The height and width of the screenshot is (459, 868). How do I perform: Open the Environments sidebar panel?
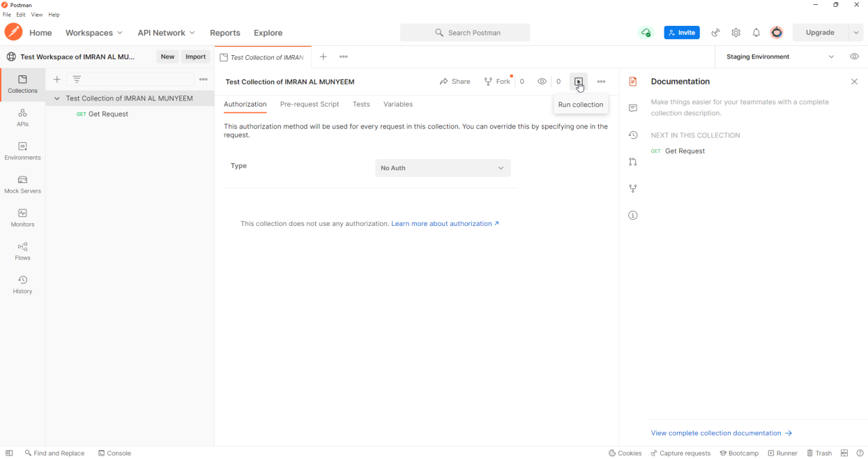tap(22, 151)
